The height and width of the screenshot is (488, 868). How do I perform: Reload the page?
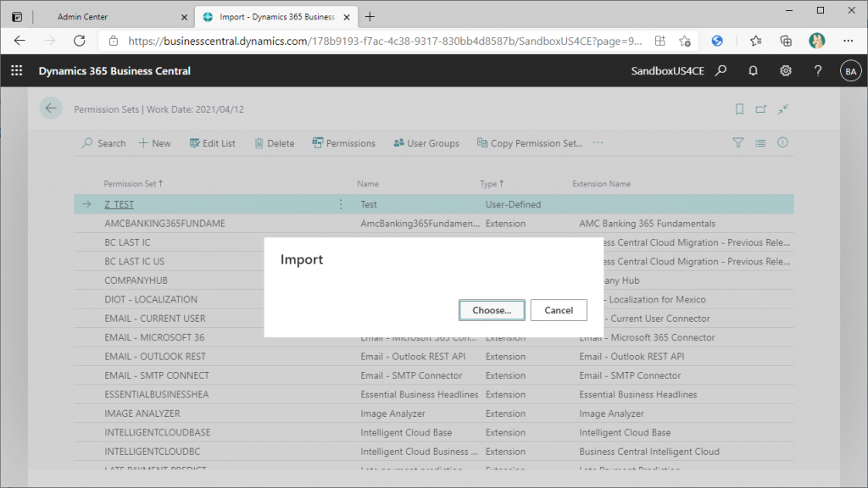pos(80,41)
